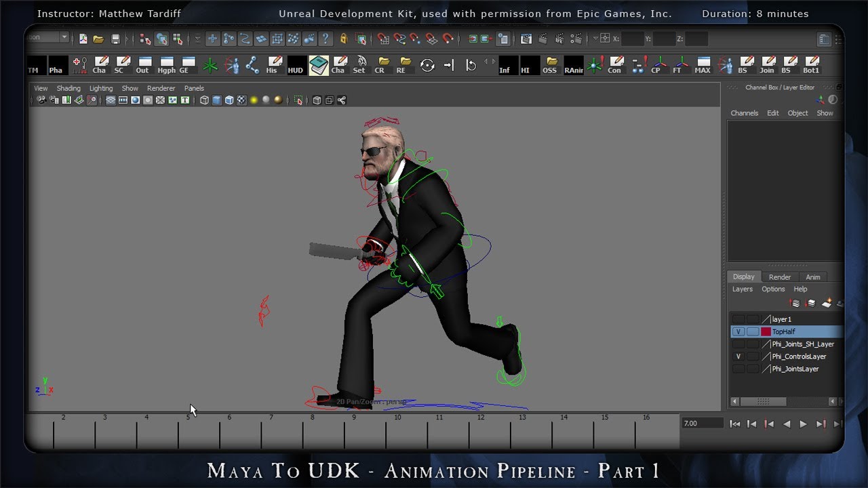Switch to the Render layer tab
This screenshot has width=868, height=488.
tap(780, 277)
